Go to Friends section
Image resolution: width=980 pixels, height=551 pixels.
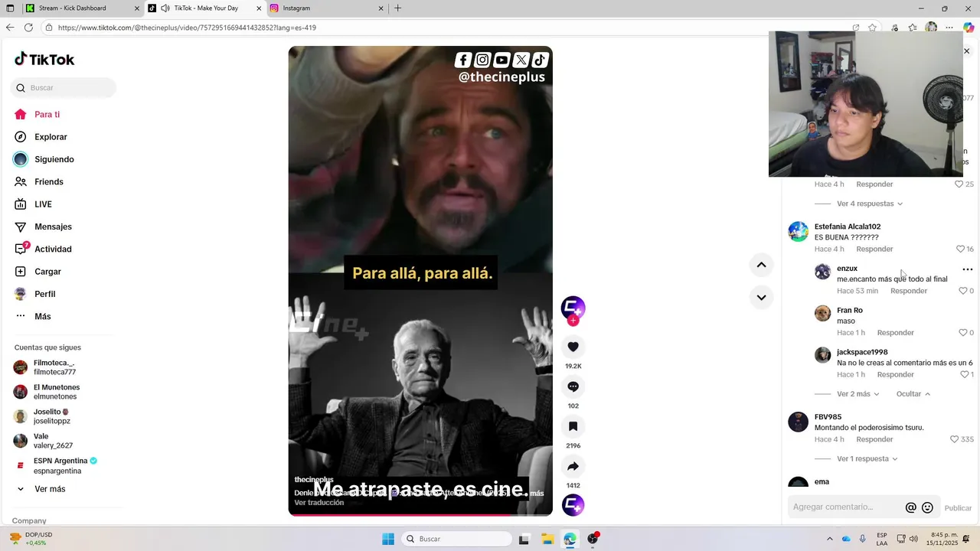48,181
